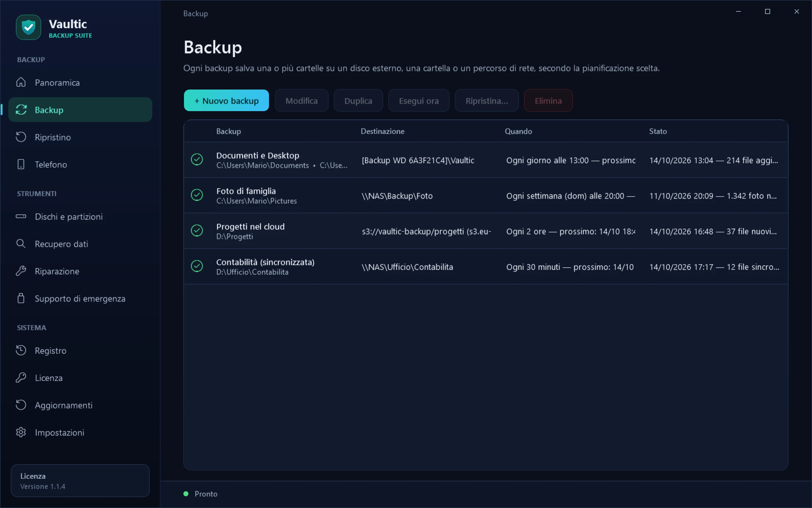Select the Documenti e Desktop backup name

tap(258, 156)
